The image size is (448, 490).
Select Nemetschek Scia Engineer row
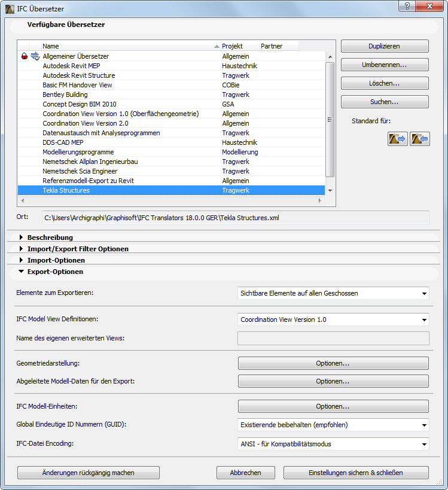(171, 171)
